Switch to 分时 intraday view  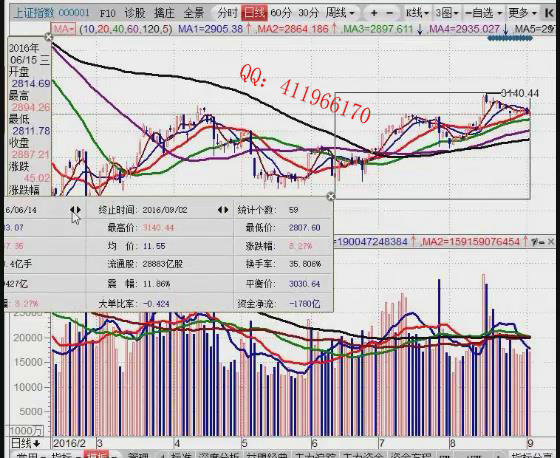point(227,14)
